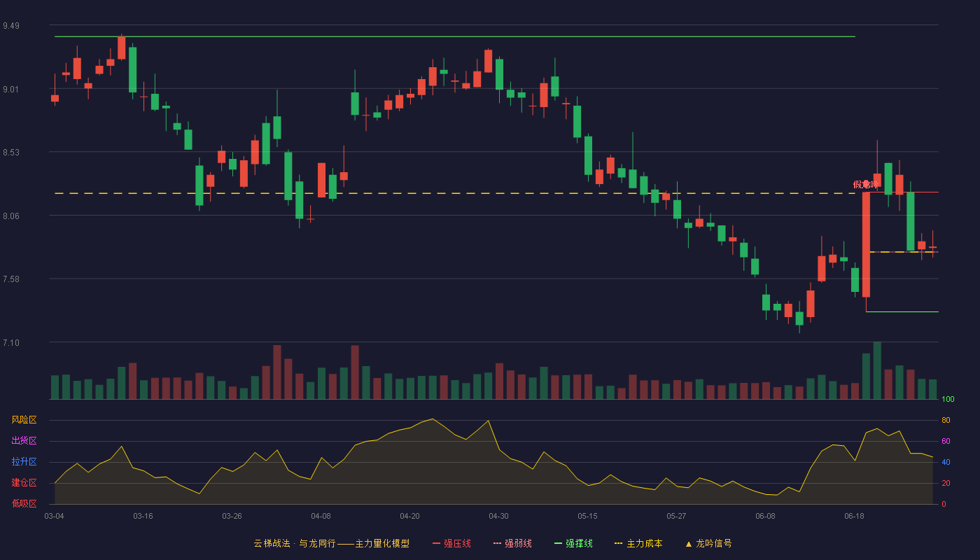Click the blue 40 indicator scale value
Screen dimensions: 980x560
pos(946,463)
